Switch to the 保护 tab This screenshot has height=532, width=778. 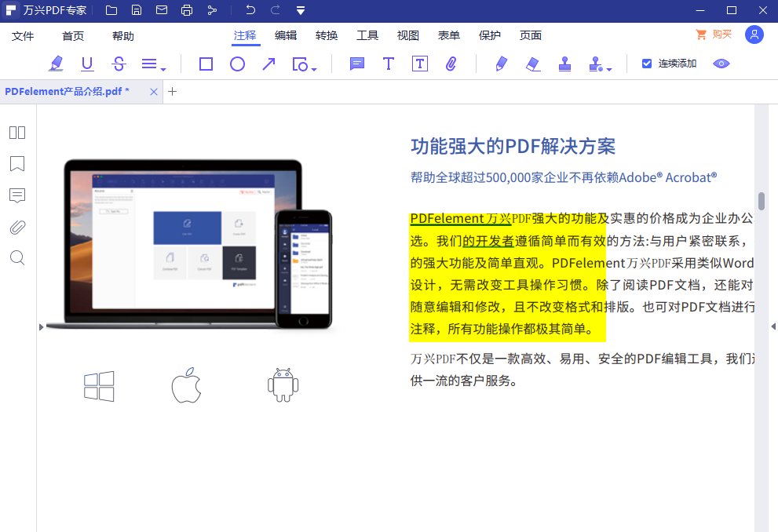[490, 35]
